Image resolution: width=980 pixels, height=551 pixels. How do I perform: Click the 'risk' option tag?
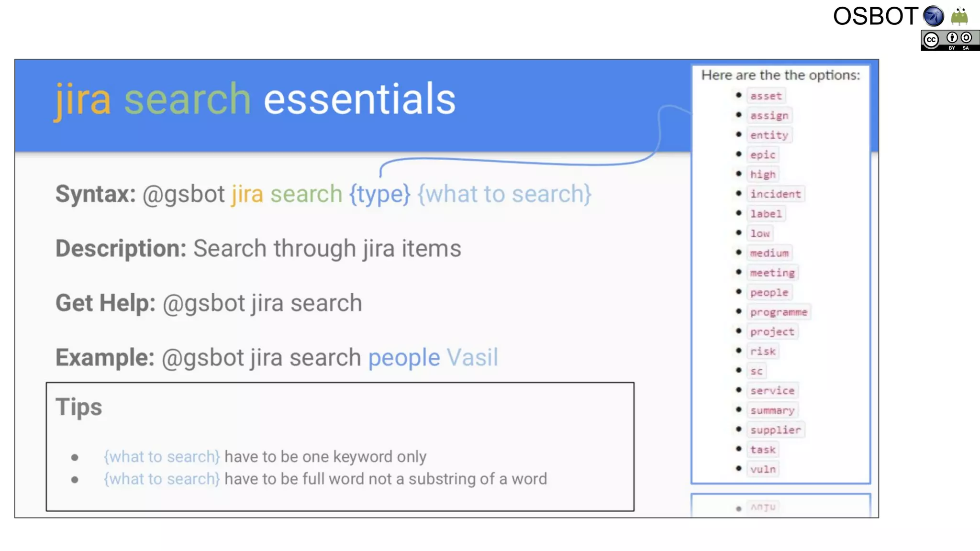click(763, 352)
